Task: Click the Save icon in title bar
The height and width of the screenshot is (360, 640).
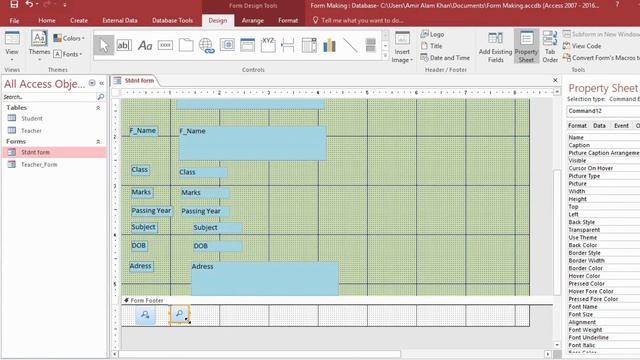Action: [14, 4]
